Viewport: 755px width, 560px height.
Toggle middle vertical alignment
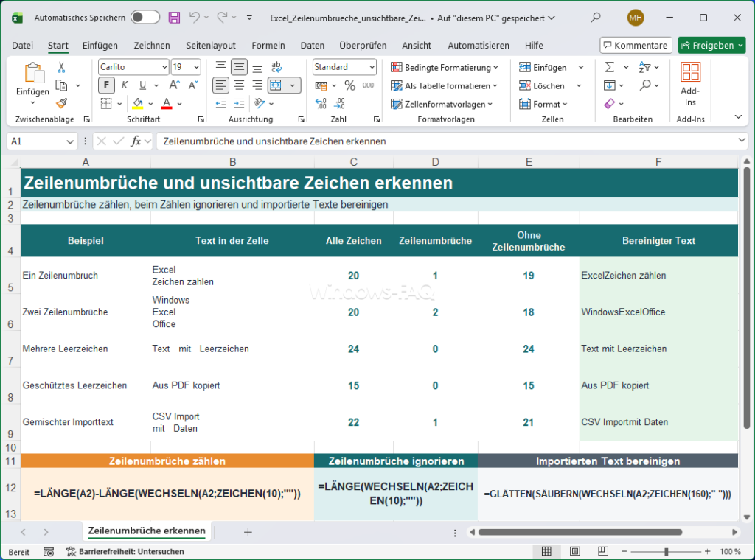[239, 67]
